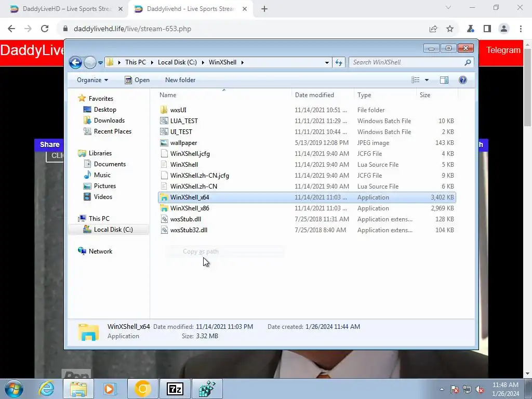Select the WinXShell_x86 application
The width and height of the screenshot is (532, 399).
click(307, 208)
